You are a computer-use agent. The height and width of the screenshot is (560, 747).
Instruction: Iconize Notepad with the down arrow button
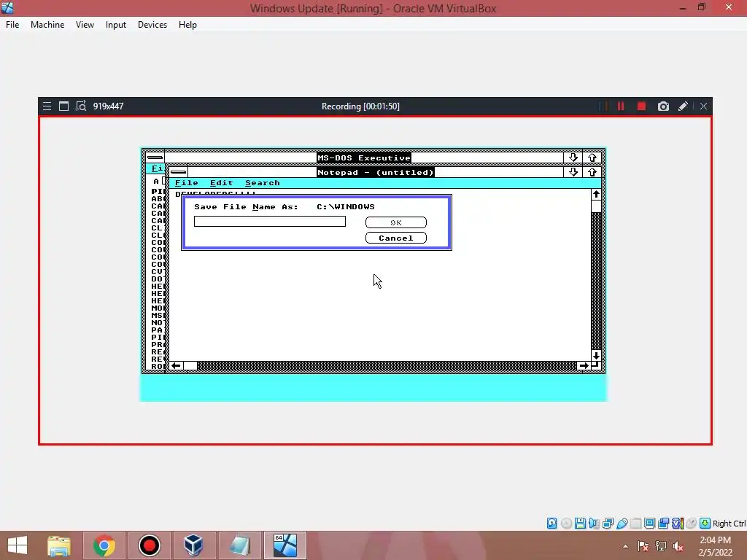click(573, 172)
